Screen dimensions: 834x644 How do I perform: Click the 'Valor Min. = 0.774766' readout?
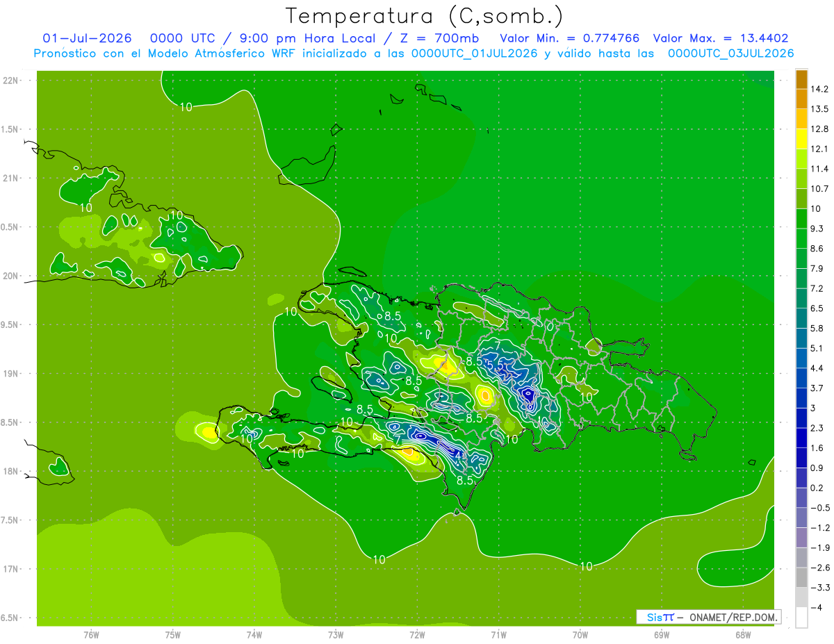[x=570, y=38]
